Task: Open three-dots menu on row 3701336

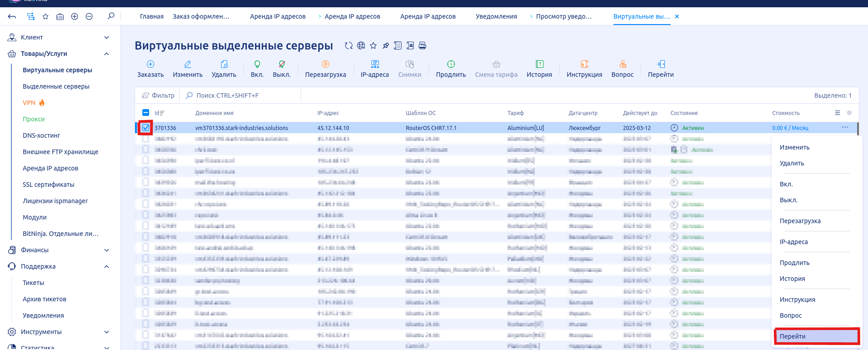Action: point(845,128)
